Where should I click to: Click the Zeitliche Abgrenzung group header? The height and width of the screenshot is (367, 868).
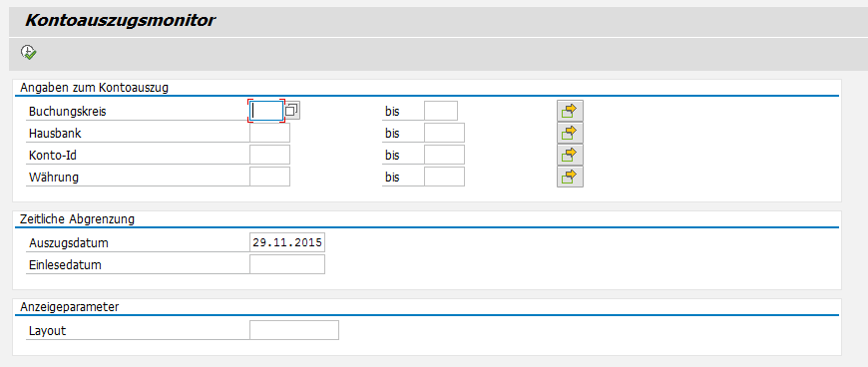(77, 218)
